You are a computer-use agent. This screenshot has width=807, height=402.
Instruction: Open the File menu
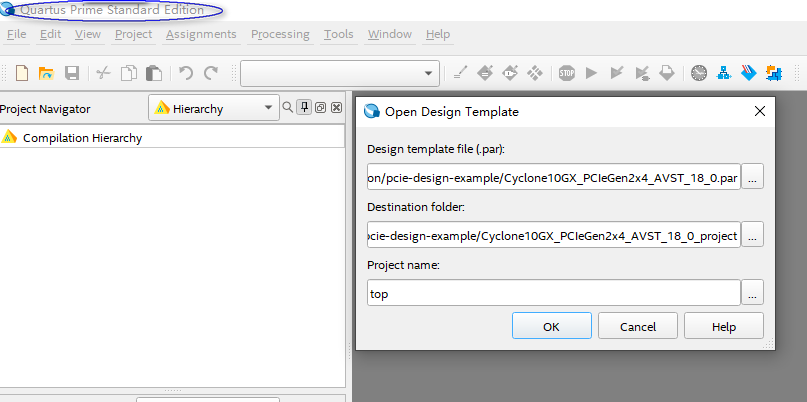click(16, 34)
